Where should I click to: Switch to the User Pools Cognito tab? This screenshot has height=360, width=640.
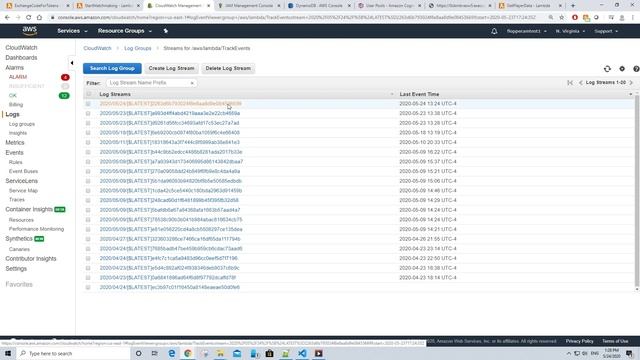click(x=389, y=6)
